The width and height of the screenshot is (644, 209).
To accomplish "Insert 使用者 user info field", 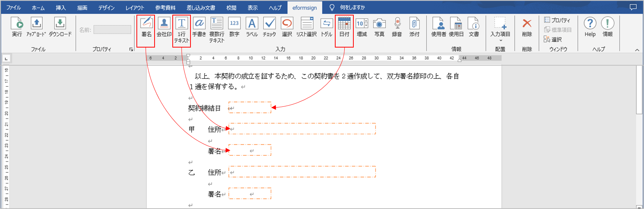I will (x=439, y=27).
